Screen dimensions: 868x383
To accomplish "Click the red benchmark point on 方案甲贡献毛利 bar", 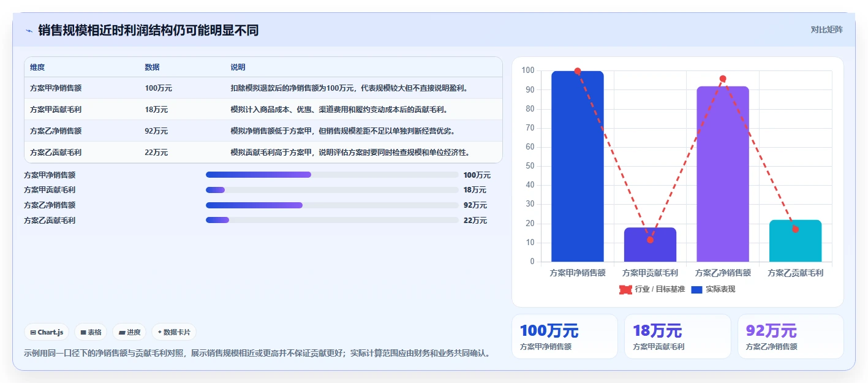I will (650, 240).
